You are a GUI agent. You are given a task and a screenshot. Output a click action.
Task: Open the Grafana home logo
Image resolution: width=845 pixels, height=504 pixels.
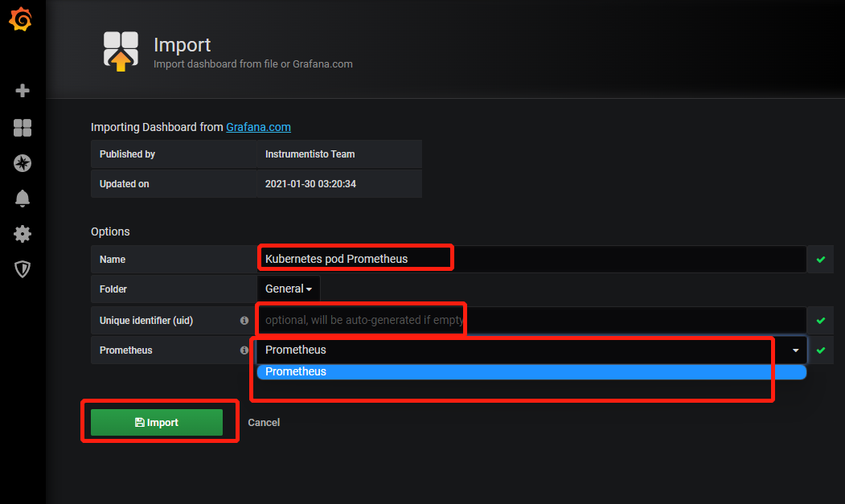point(20,19)
